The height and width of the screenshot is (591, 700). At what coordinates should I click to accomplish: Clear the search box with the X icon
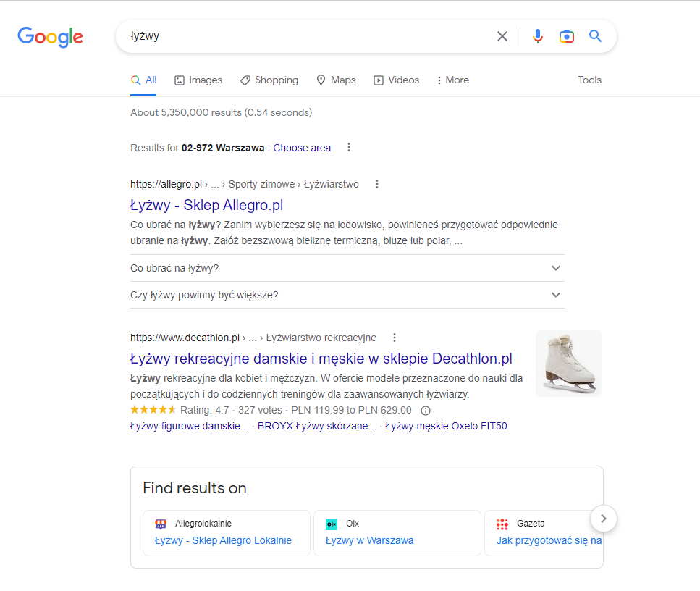pyautogui.click(x=502, y=36)
